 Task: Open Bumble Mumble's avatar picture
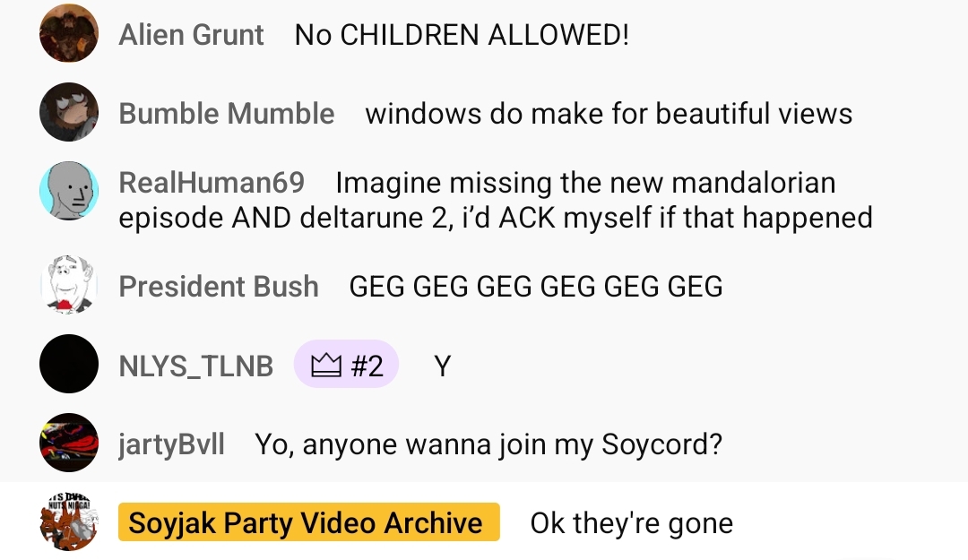point(69,112)
